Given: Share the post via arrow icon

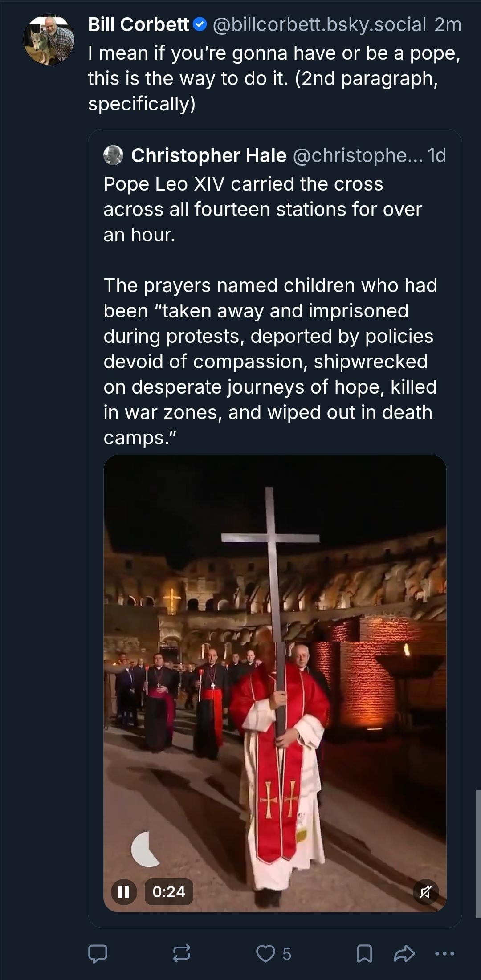Looking at the screenshot, I should tap(404, 953).
